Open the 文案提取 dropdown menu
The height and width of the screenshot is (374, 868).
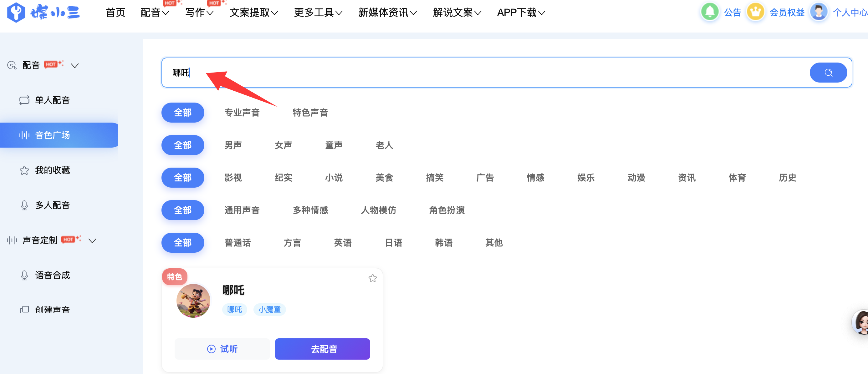[254, 13]
